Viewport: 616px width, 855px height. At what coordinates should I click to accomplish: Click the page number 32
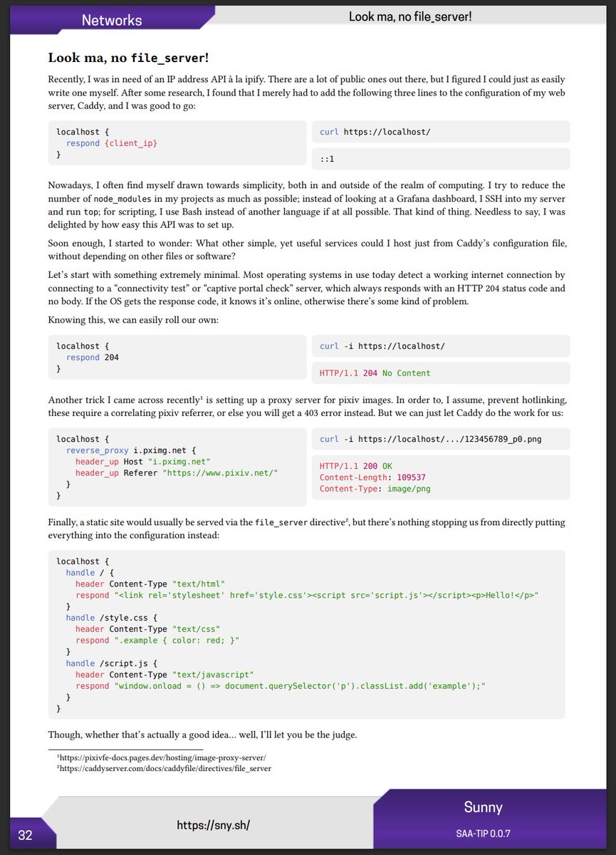coord(25,835)
